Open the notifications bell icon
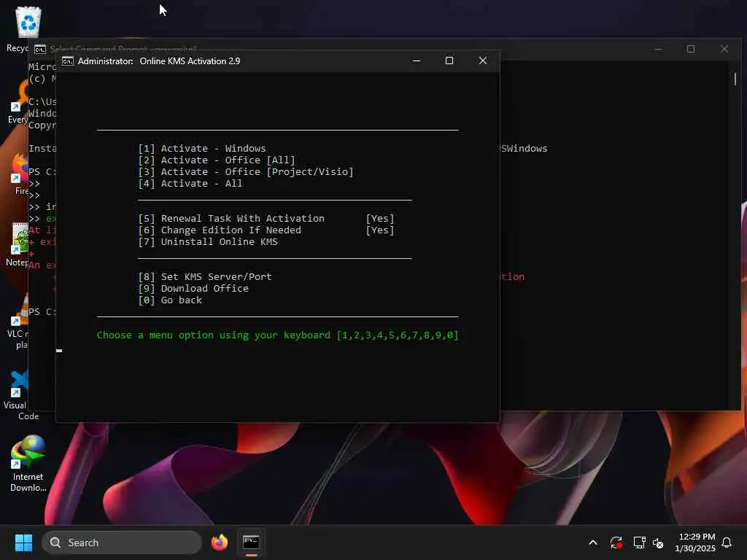The width and height of the screenshot is (747, 560). 727,542
